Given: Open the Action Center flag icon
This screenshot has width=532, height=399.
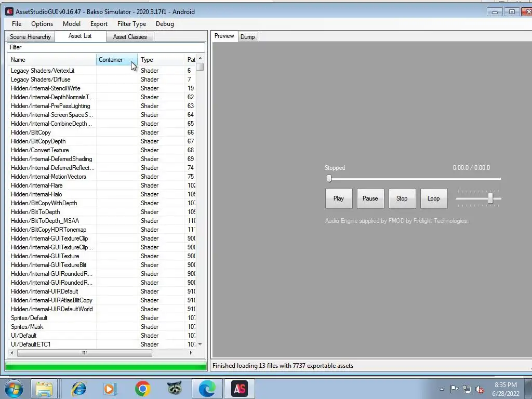Looking at the screenshot, I should tap(454, 389).
